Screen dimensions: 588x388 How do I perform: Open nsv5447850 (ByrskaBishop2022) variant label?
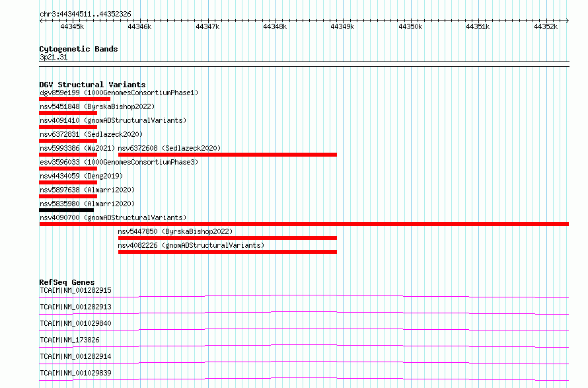[x=175, y=231]
